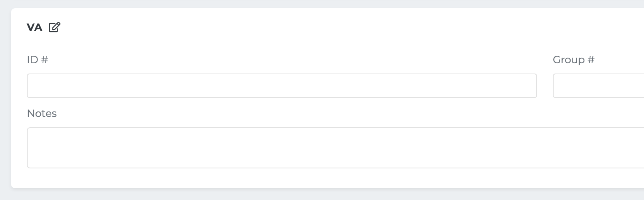Click inside the Group # text box
The width and height of the screenshot is (644, 200).
pyautogui.click(x=598, y=86)
